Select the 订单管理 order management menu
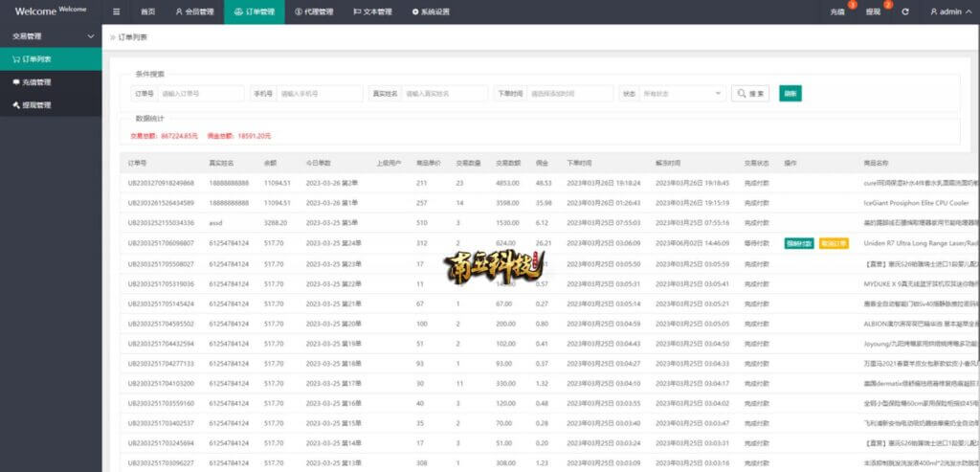Image resolution: width=980 pixels, height=472 pixels. pos(255,11)
